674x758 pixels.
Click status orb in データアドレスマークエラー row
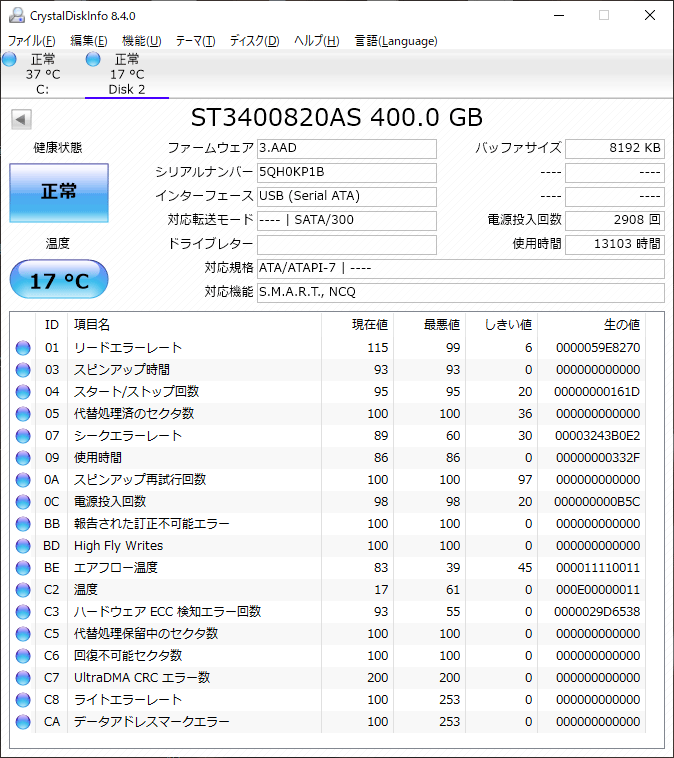coord(23,722)
